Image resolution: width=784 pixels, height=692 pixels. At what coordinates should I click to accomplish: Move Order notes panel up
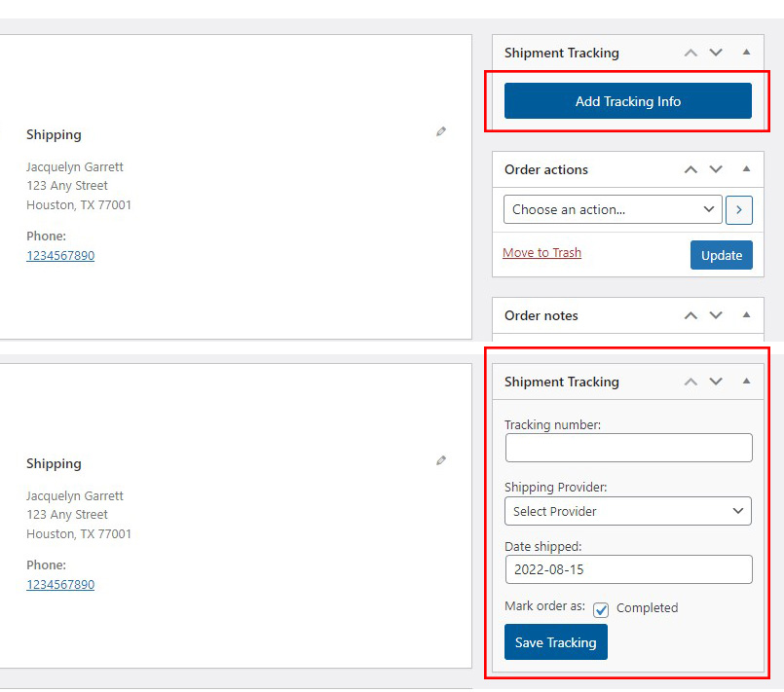(x=691, y=315)
